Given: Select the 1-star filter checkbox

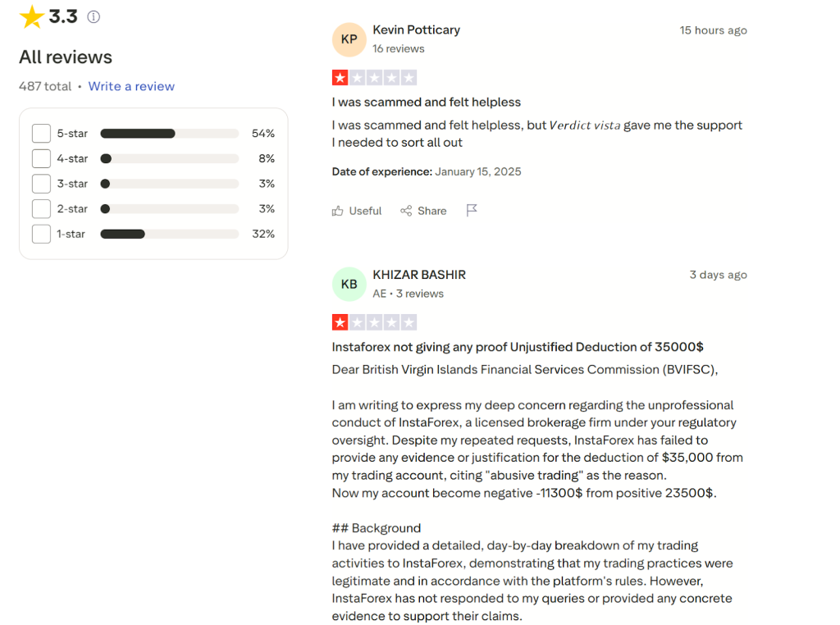Looking at the screenshot, I should pyautogui.click(x=41, y=235).
